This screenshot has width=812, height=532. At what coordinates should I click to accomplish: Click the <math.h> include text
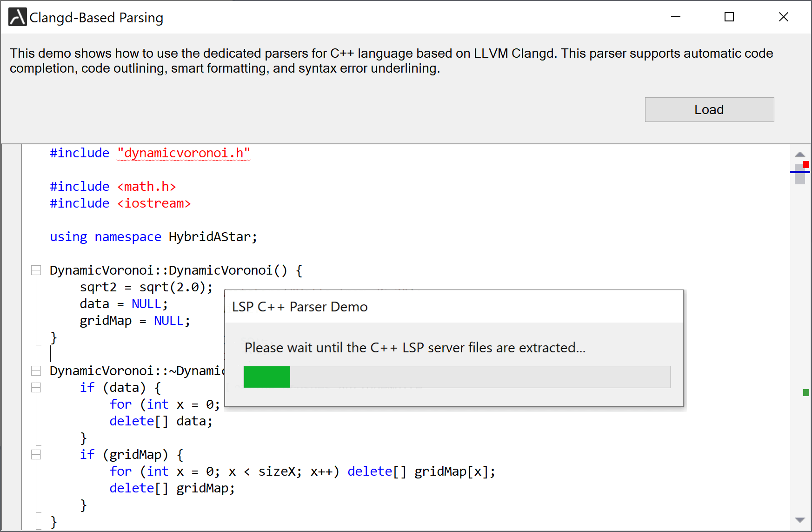146,187
